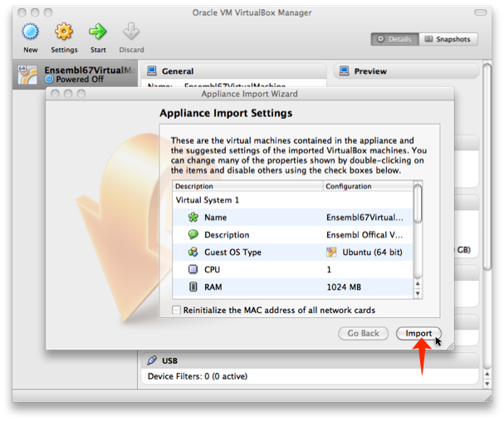
Task: Select the Name row label
Action: tap(215, 218)
